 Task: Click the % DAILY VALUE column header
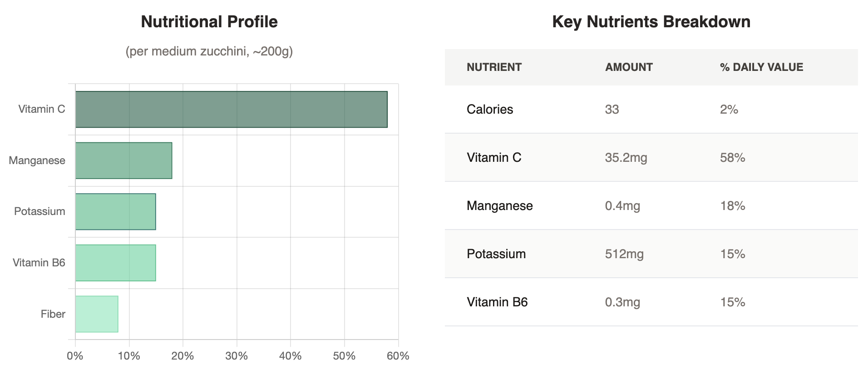click(761, 67)
